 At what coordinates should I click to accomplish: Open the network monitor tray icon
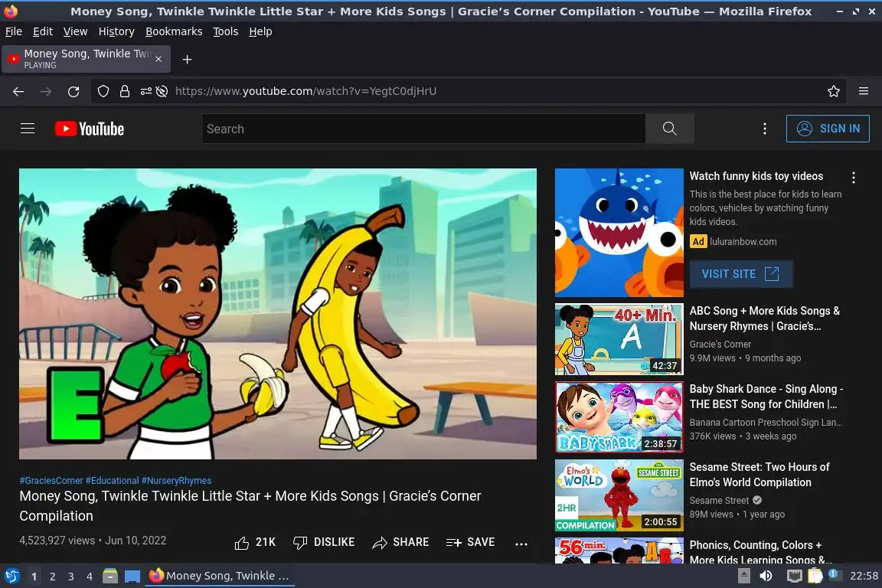794,576
